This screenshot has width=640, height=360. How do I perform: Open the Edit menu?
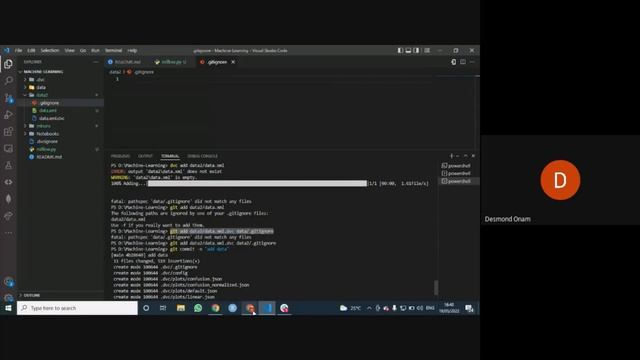tap(31, 51)
